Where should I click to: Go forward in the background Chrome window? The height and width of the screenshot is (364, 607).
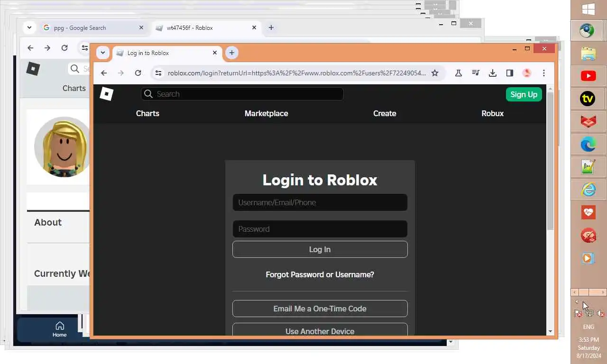[47, 48]
